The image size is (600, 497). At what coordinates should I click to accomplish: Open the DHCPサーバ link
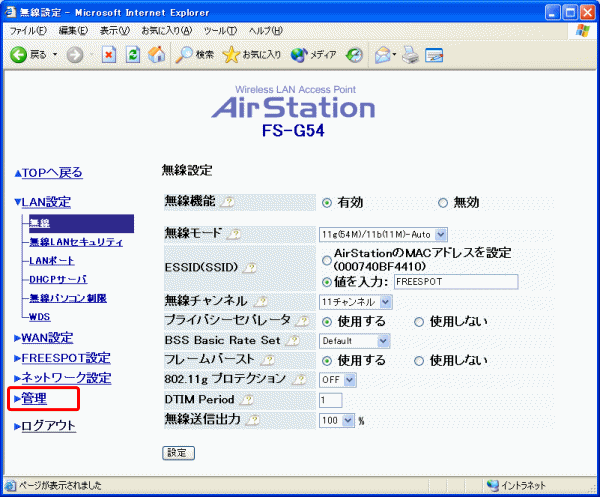[58, 279]
